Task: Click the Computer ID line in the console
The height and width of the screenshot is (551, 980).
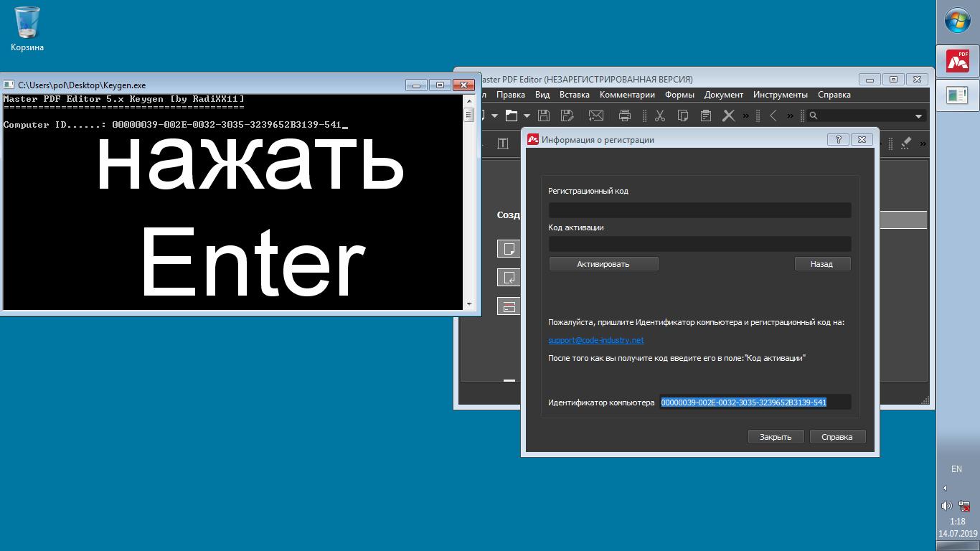Action: [175, 125]
